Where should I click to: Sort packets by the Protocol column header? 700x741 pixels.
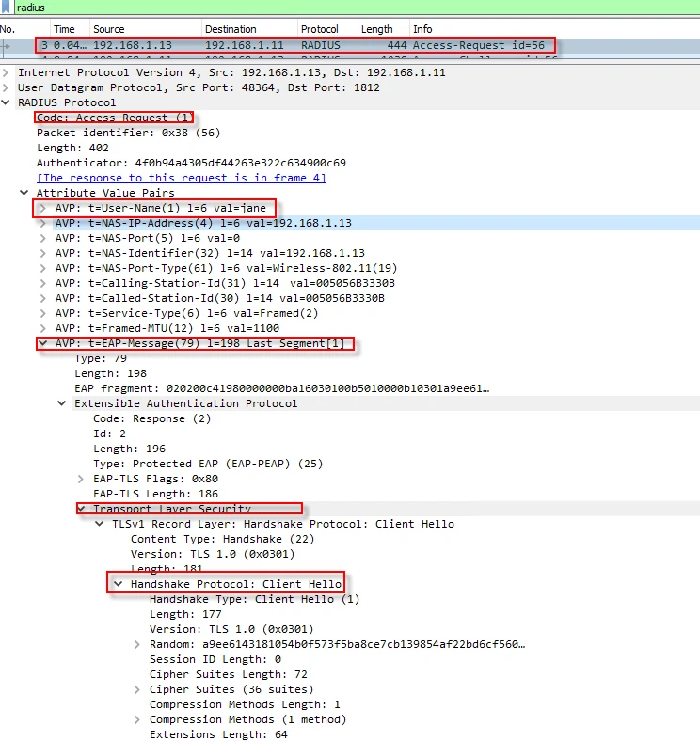(320, 29)
